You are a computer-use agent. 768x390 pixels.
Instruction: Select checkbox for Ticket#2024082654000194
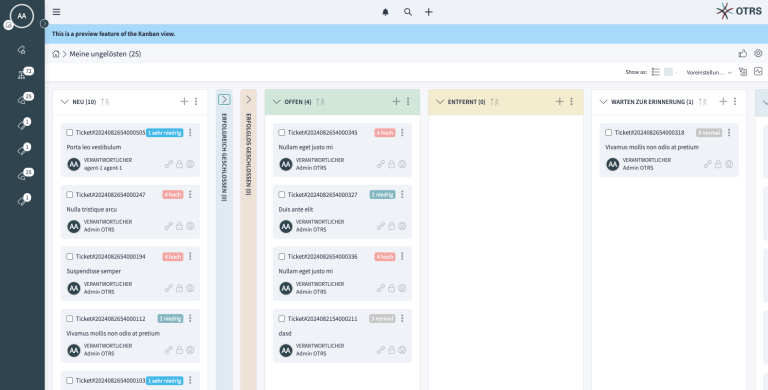[70, 257]
